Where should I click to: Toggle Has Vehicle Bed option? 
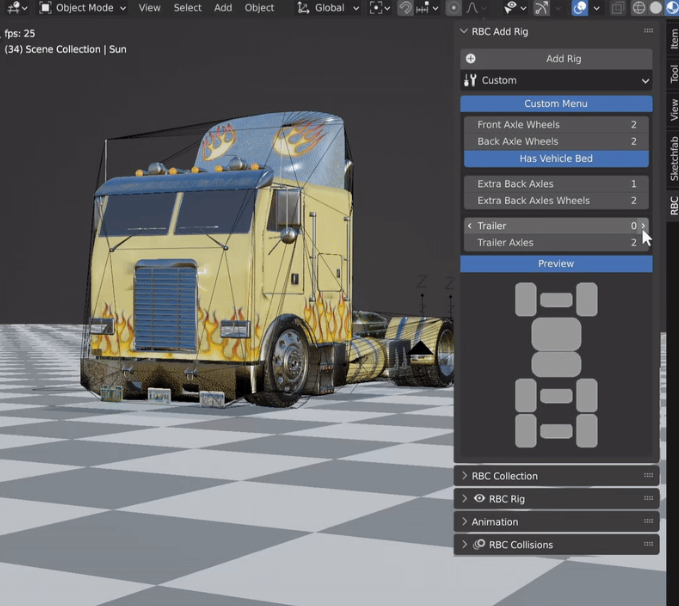point(556,159)
